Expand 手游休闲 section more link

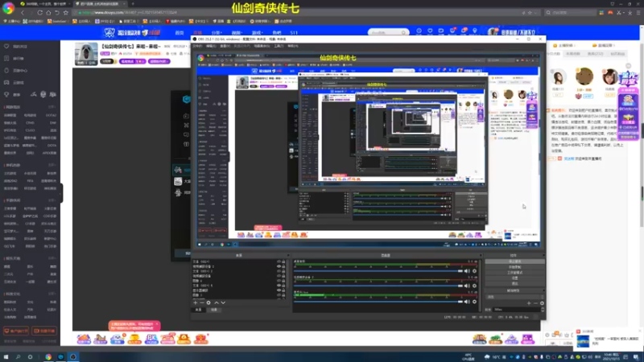[x=52, y=200]
